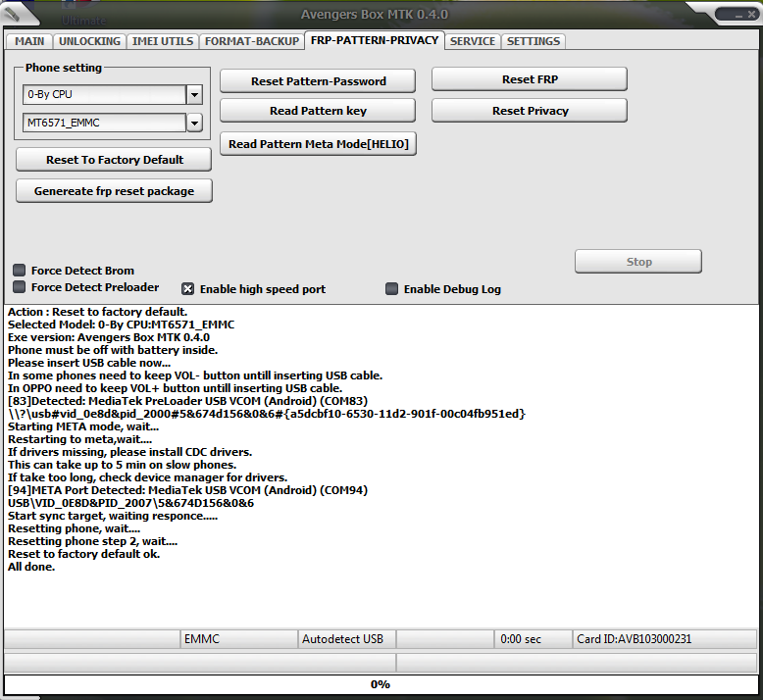Click log line 'All done.'
This screenshot has width=763, height=700.
click(x=31, y=567)
